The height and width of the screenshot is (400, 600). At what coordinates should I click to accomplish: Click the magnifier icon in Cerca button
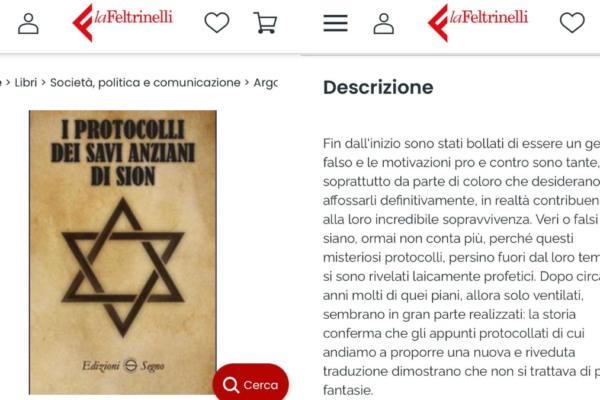coord(231,385)
